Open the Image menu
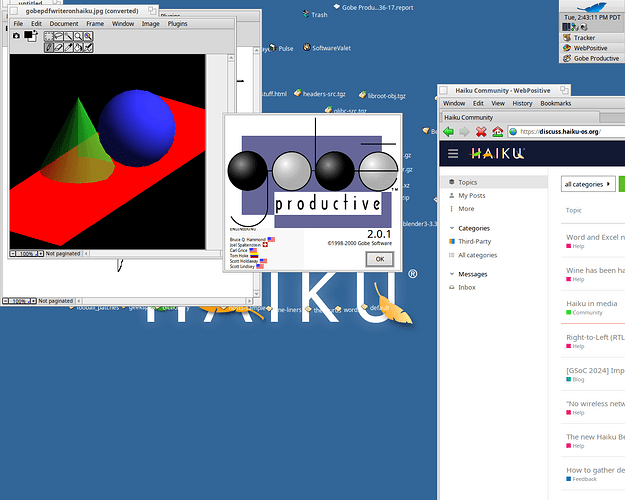This screenshot has height=500, width=625. point(150,24)
